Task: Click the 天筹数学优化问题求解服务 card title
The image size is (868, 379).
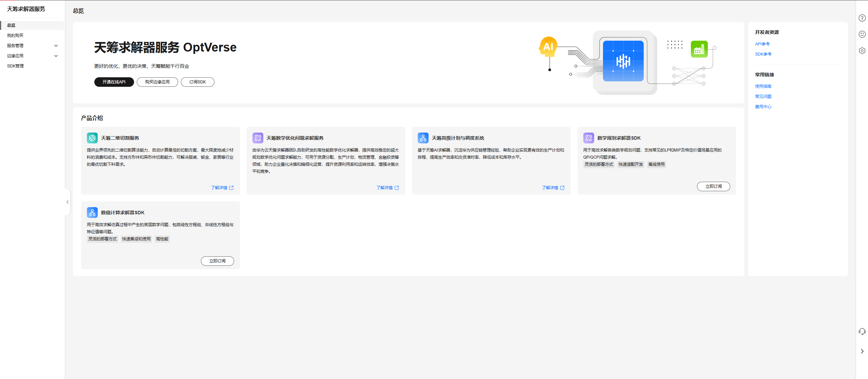Action: 295,138
